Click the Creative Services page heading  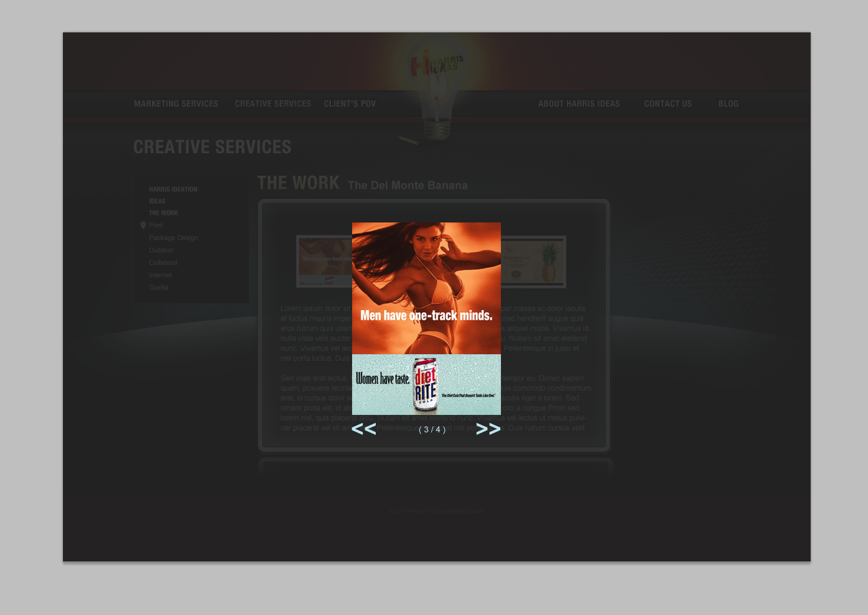point(212,147)
